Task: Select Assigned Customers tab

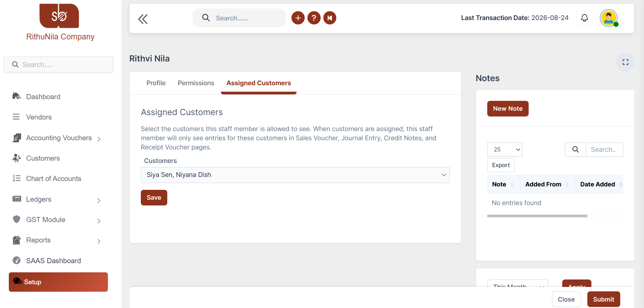Action: [259, 83]
